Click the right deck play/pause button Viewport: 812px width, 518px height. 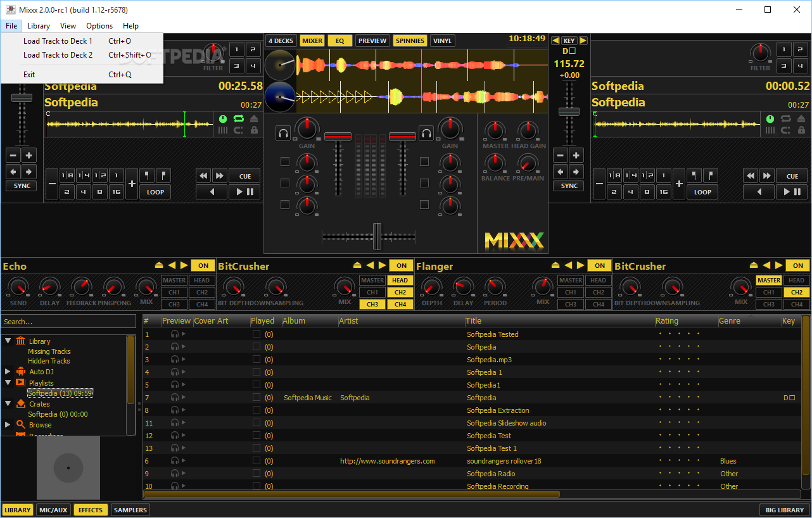[792, 192]
